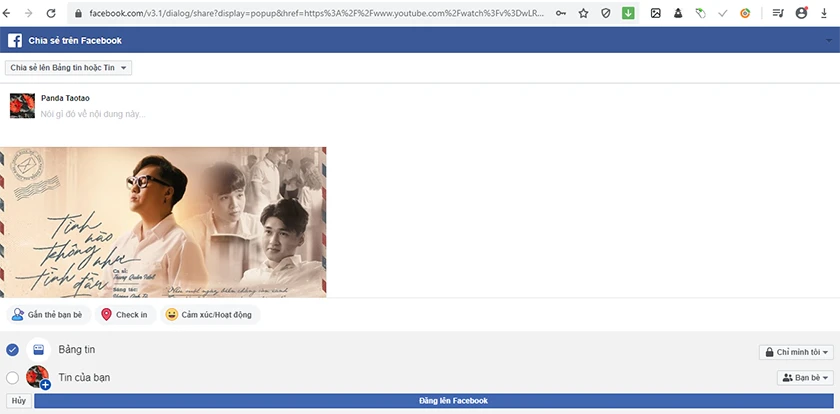Click the browser forward arrow
This screenshot has width=840, height=414.
(x=28, y=13)
